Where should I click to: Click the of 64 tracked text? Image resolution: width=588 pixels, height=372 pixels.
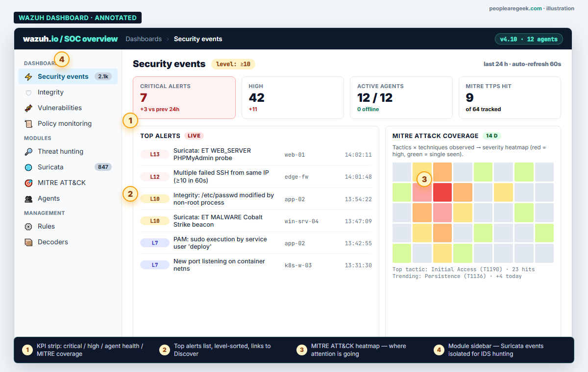[x=483, y=109]
